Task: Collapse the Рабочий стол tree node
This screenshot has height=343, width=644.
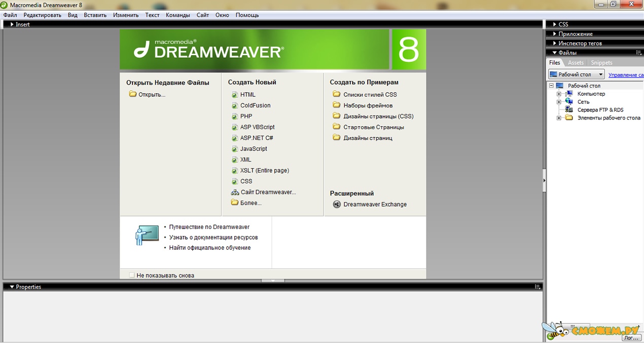Action: pyautogui.click(x=551, y=86)
